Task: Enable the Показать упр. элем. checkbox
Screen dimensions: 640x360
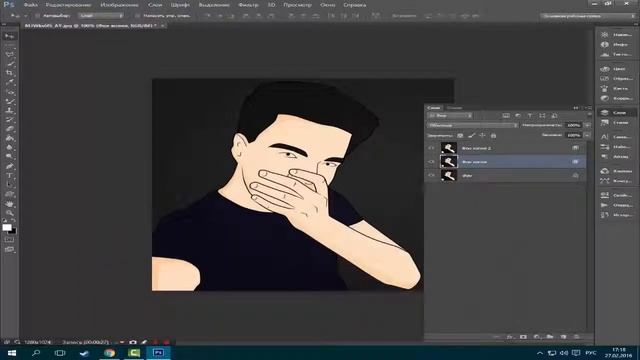Action: [x=137, y=16]
